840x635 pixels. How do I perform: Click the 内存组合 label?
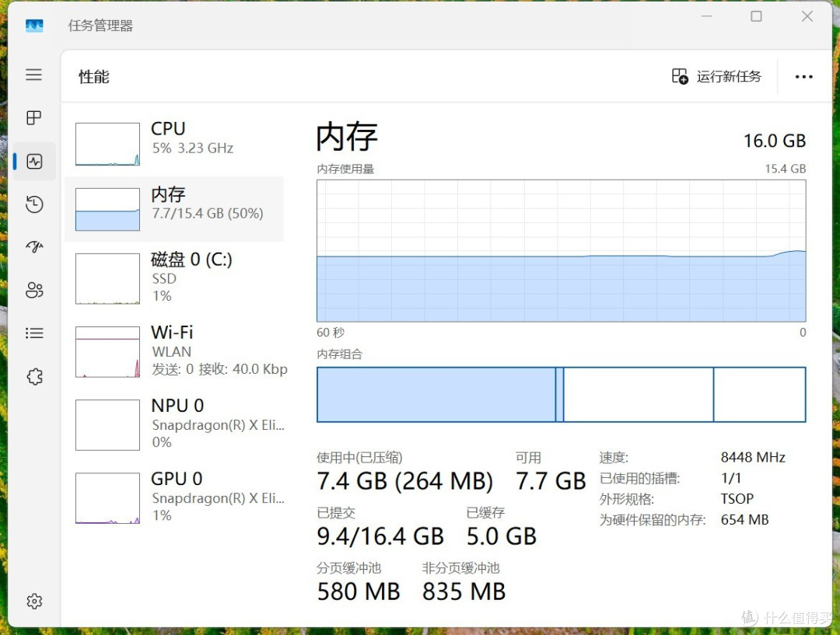coord(340,354)
